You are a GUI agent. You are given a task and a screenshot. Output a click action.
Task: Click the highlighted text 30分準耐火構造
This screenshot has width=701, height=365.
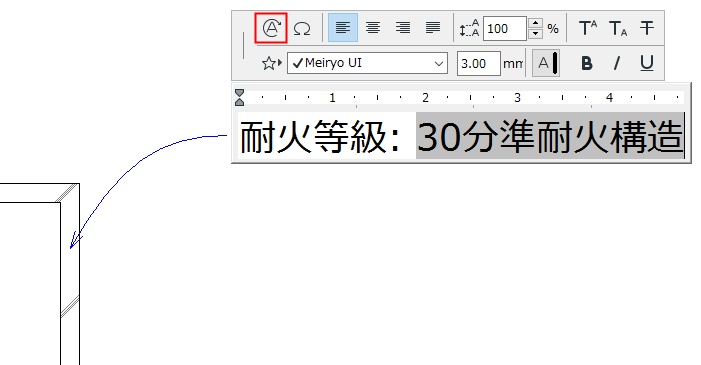(550, 136)
